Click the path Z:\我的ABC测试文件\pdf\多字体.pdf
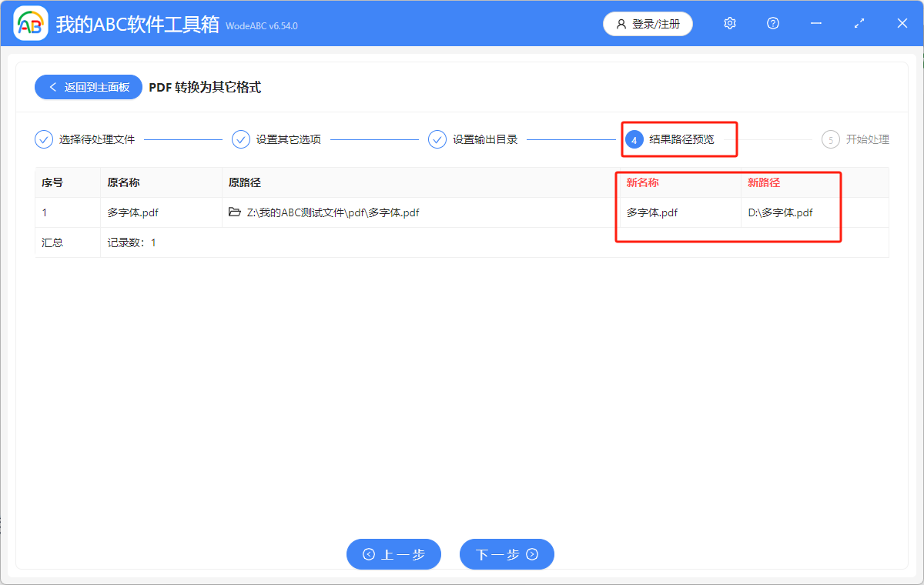The image size is (924, 585). click(x=333, y=212)
